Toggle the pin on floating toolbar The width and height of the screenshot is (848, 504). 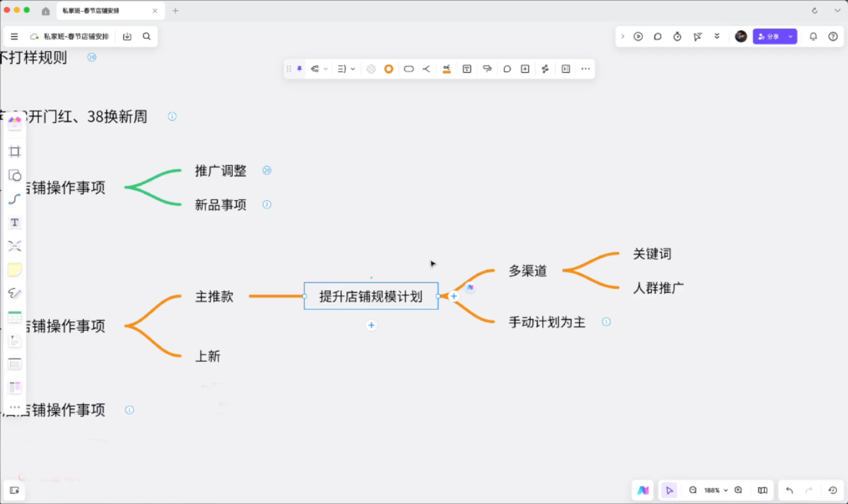click(x=299, y=68)
